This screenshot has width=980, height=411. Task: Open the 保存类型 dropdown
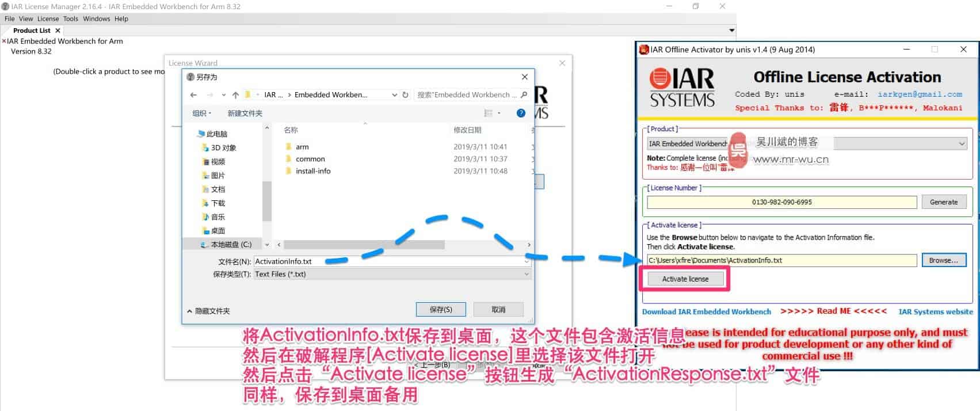[392, 274]
